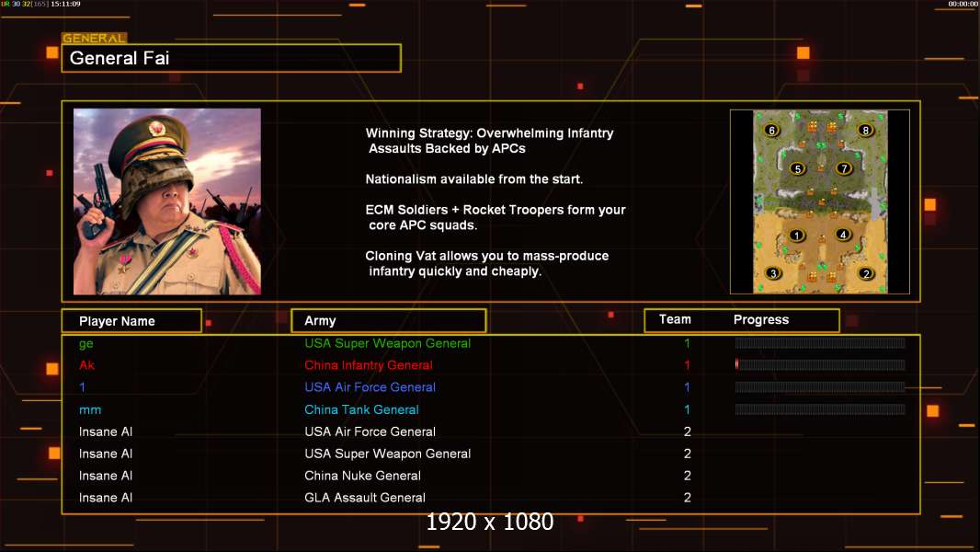980x552 pixels.
Task: Click the General Fai title field
Action: [232, 58]
